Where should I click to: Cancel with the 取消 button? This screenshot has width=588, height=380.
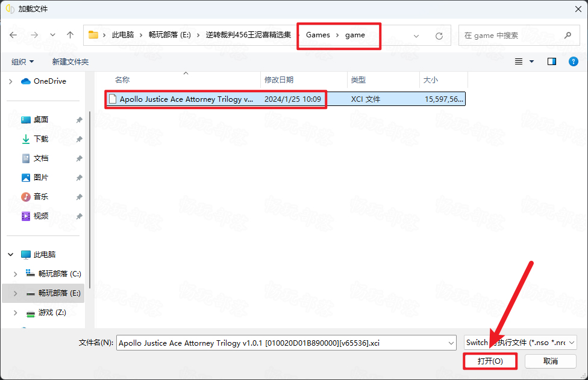coord(551,361)
